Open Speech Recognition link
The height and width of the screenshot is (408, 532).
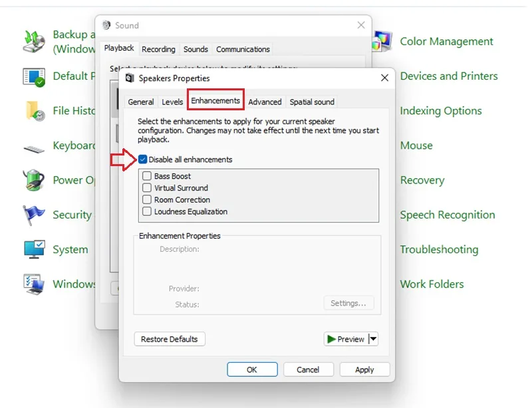click(447, 215)
